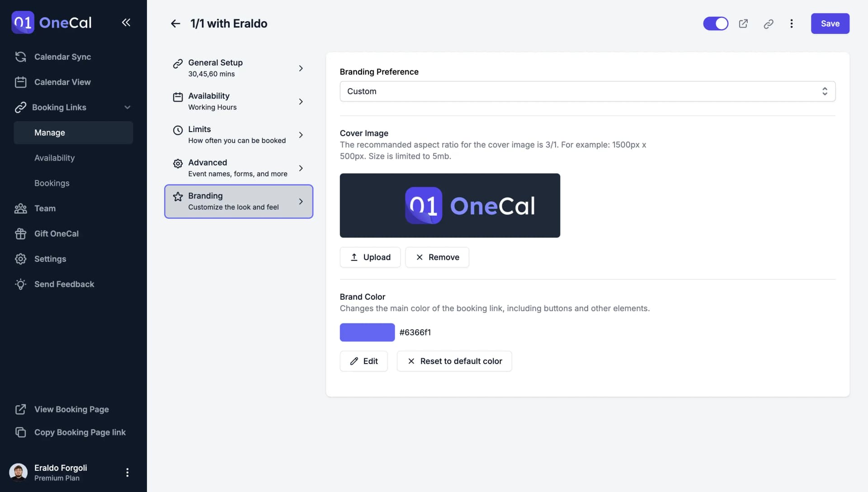Click the Gift OneCal sidebar icon
The image size is (868, 492).
click(20, 233)
